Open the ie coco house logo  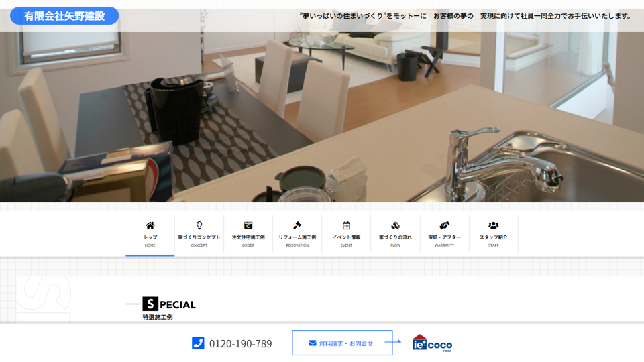tap(432, 343)
